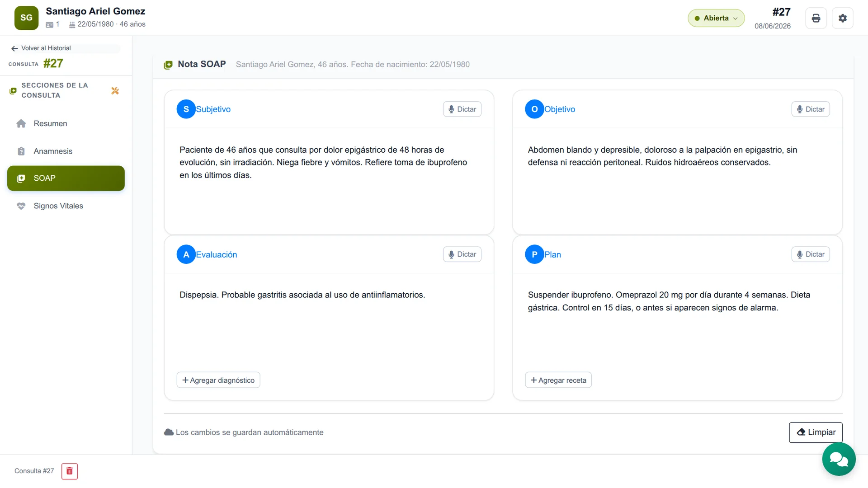
Task: Click Dictar in the Objetivo card
Action: pyautogui.click(x=811, y=109)
